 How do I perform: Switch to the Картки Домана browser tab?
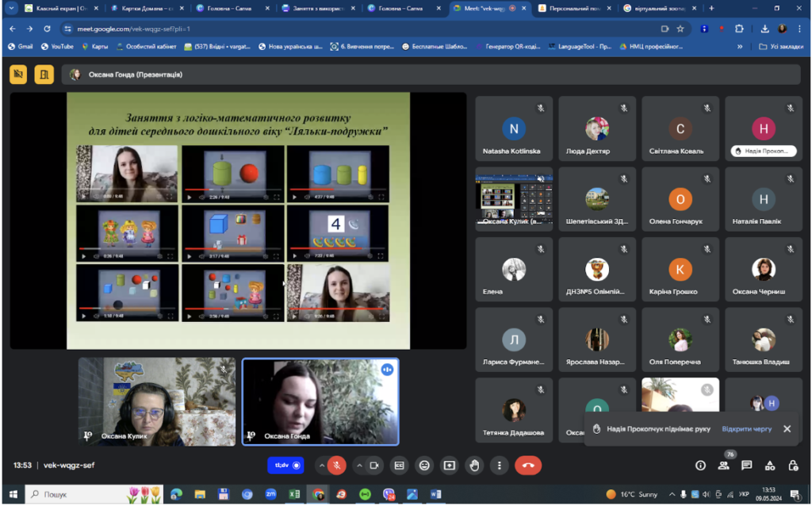pyautogui.click(x=147, y=8)
